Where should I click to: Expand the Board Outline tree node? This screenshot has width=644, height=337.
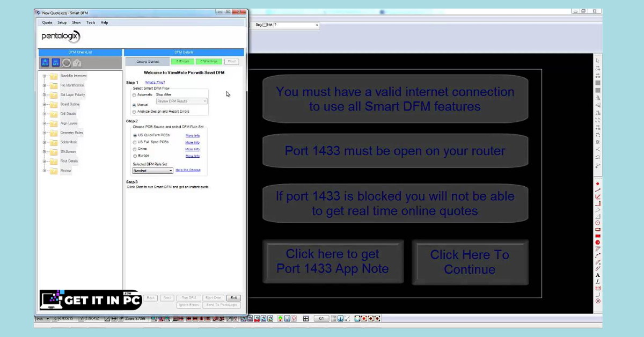[x=45, y=105]
